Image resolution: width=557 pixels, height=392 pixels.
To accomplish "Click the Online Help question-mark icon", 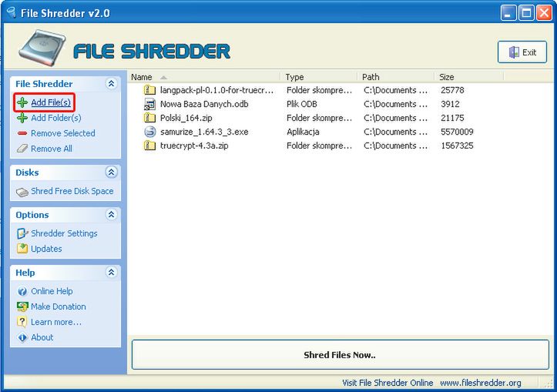I will tap(22, 291).
